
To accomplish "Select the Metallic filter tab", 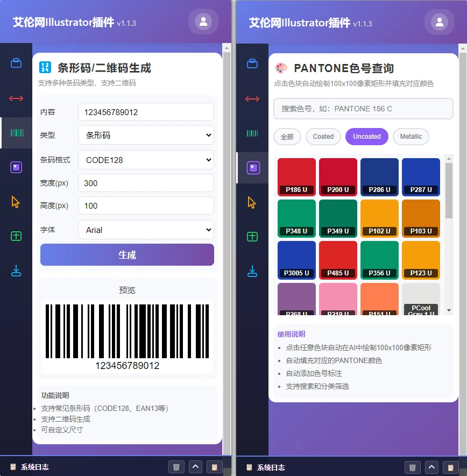I will [411, 137].
